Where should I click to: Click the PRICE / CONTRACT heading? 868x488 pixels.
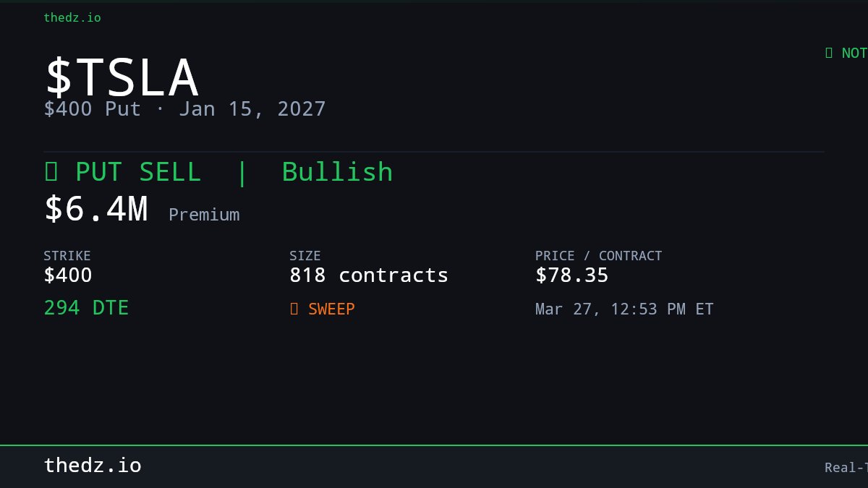[598, 256]
